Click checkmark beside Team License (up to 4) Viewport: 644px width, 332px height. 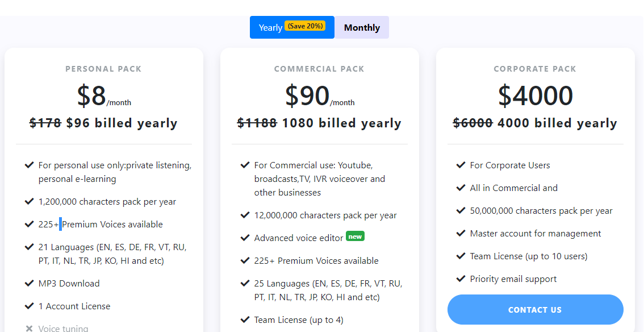pyautogui.click(x=245, y=319)
